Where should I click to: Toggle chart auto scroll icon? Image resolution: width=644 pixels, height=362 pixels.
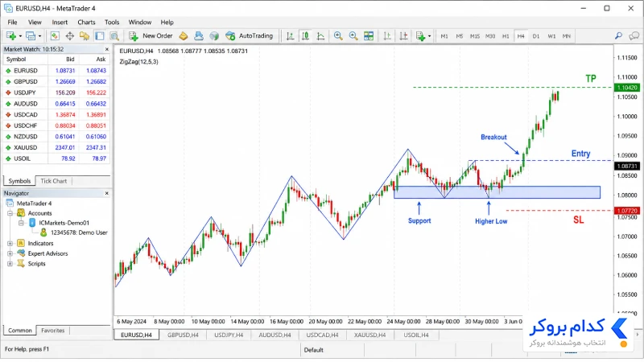tap(387, 36)
